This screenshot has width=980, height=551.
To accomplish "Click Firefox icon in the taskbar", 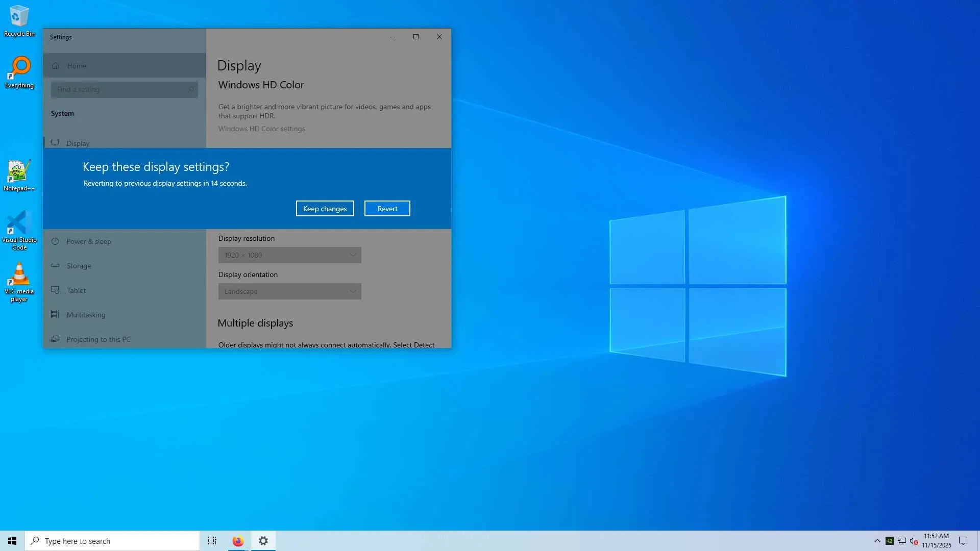I will 238,541.
